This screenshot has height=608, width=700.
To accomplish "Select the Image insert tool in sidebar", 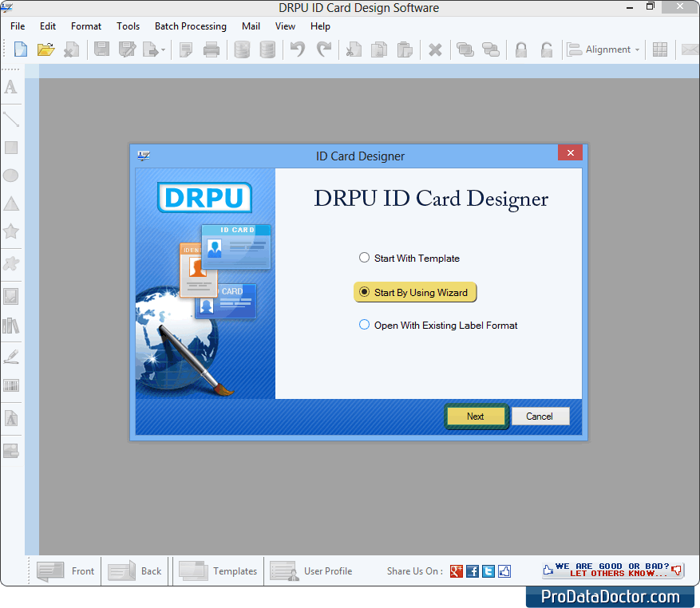I will pyautogui.click(x=10, y=296).
